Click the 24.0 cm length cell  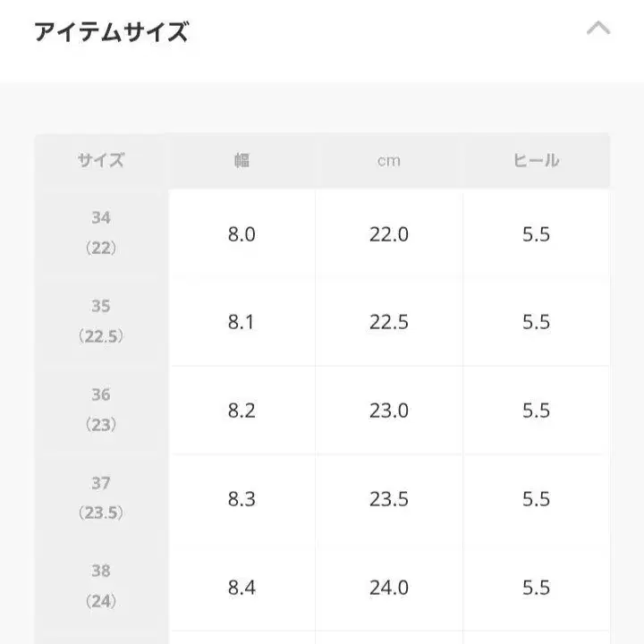tap(389, 588)
